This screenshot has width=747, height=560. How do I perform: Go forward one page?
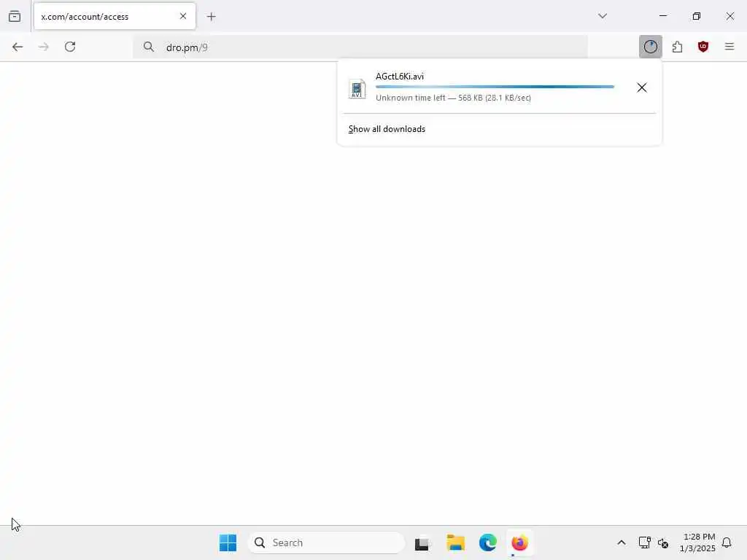43,47
